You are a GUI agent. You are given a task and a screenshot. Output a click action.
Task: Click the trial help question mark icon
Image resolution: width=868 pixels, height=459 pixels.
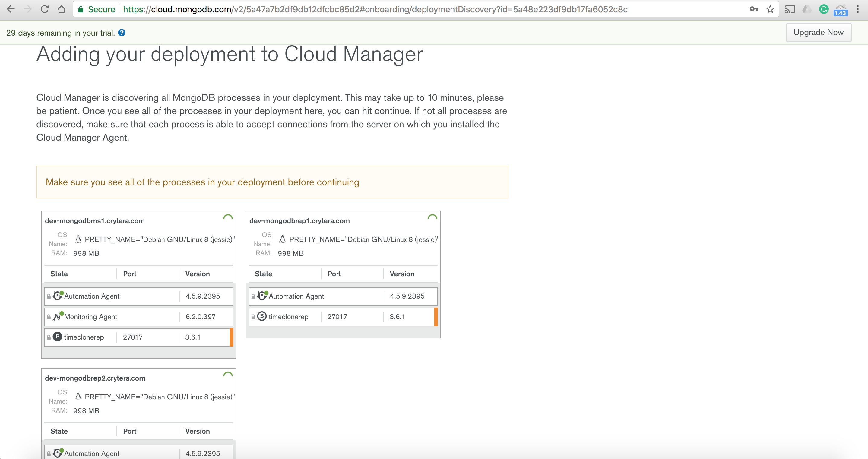[122, 33]
